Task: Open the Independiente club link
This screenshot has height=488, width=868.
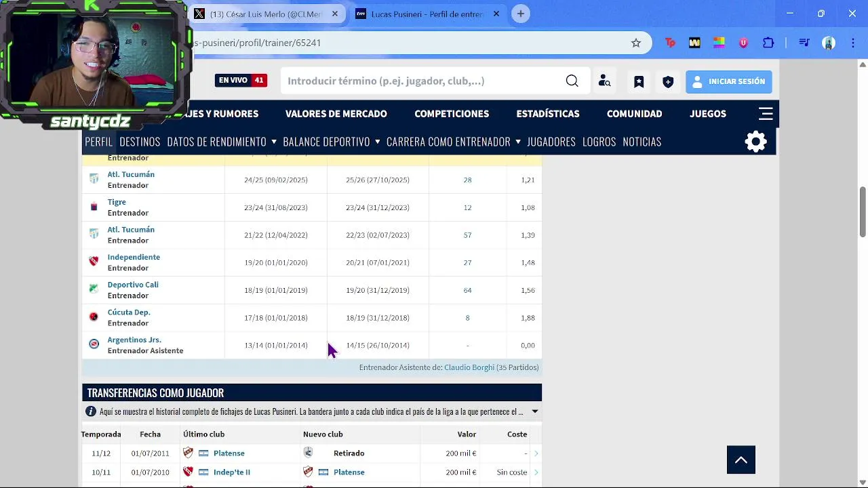Action: (134, 257)
